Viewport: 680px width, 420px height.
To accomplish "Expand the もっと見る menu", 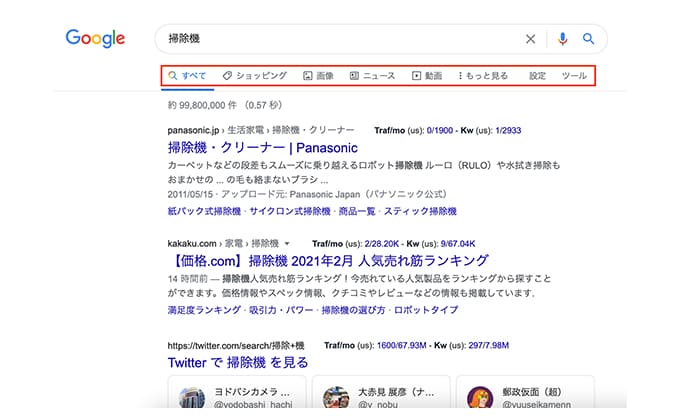I will point(483,76).
